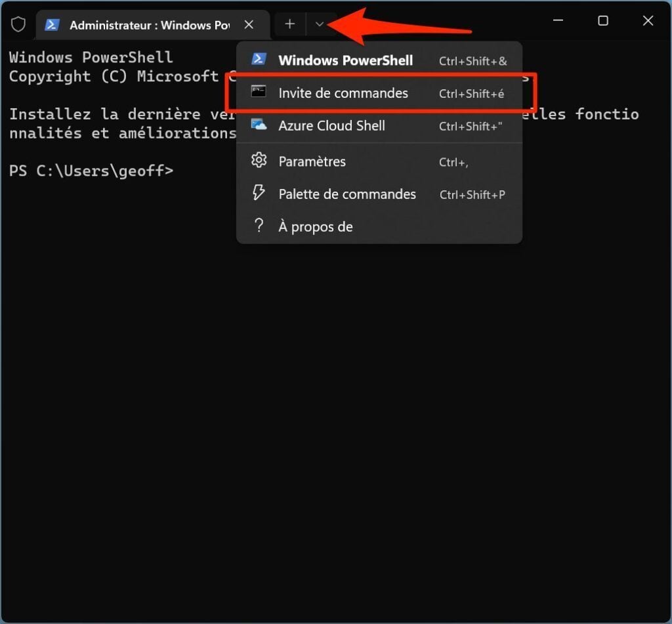The width and height of the screenshot is (672, 624).
Task: Click the PowerShell icon in the menu
Action: [x=259, y=58]
